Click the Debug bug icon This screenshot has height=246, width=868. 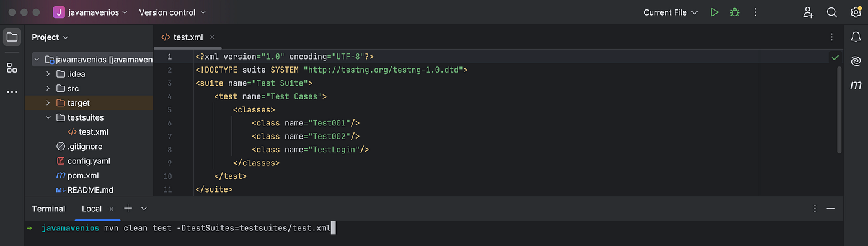tap(735, 12)
